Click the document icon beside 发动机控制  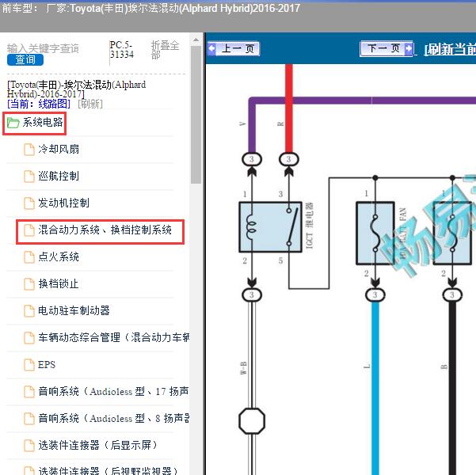[x=29, y=203]
